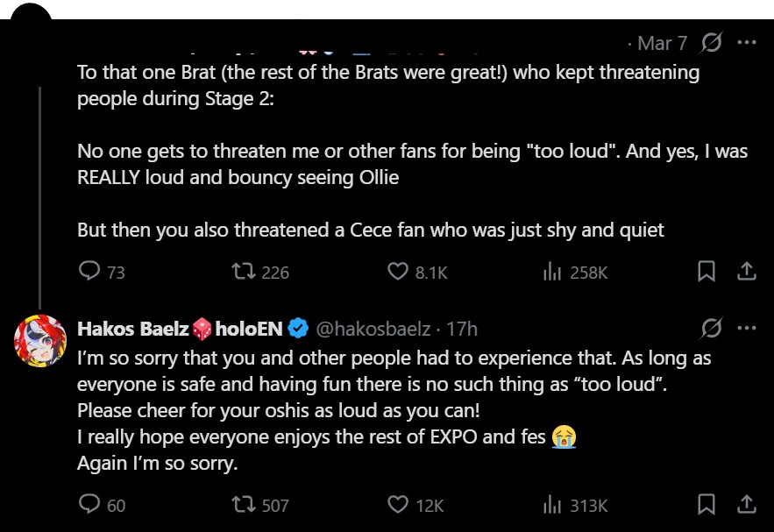
Task: Reply to the top Brat tweet
Action: (89, 272)
